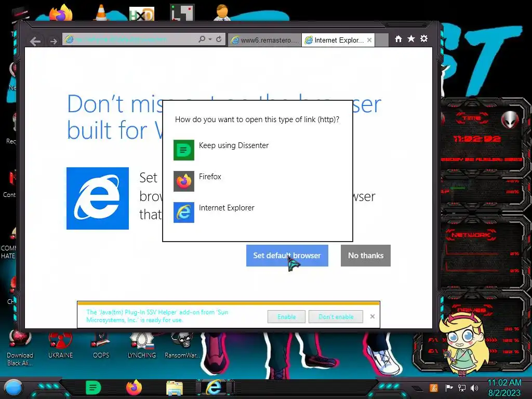The width and height of the screenshot is (532, 399).
Task: Open Dissenter from the taskbar
Action: [94, 388]
